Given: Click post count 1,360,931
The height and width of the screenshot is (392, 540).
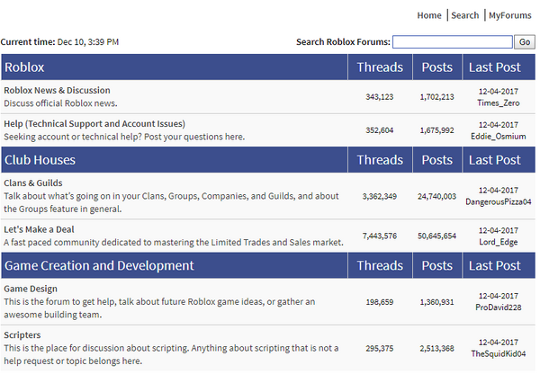Looking at the screenshot, I should tap(436, 302).
